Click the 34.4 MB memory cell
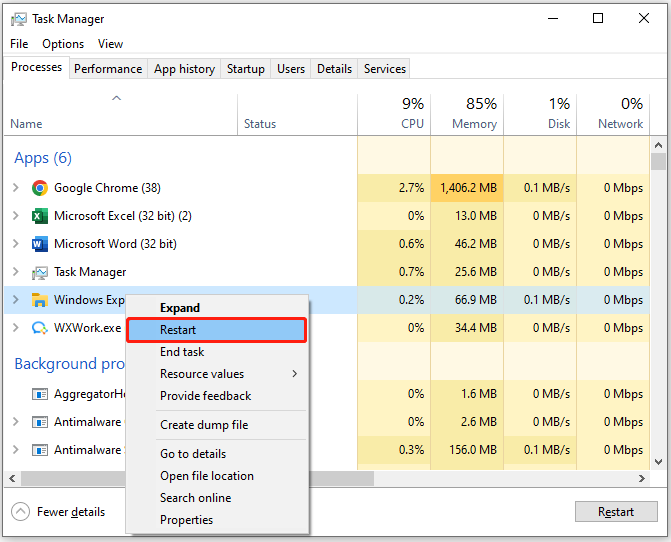The image size is (671, 542). pyautogui.click(x=467, y=328)
